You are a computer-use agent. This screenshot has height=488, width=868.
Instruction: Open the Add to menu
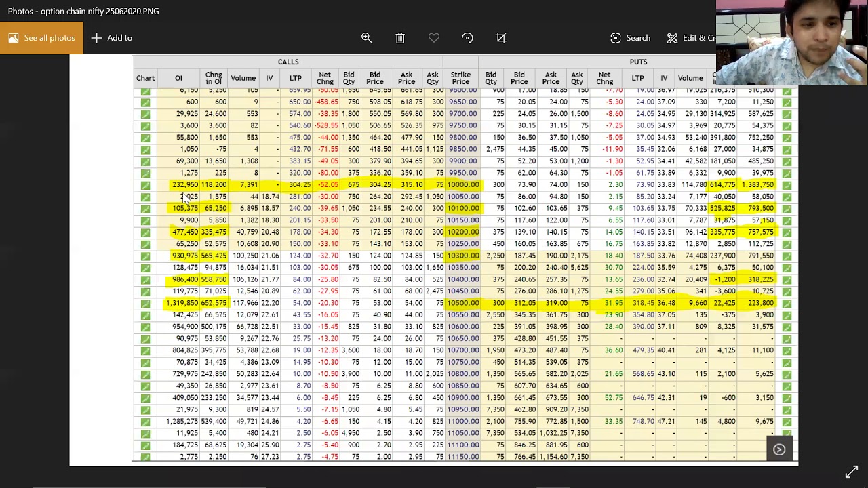coord(112,38)
